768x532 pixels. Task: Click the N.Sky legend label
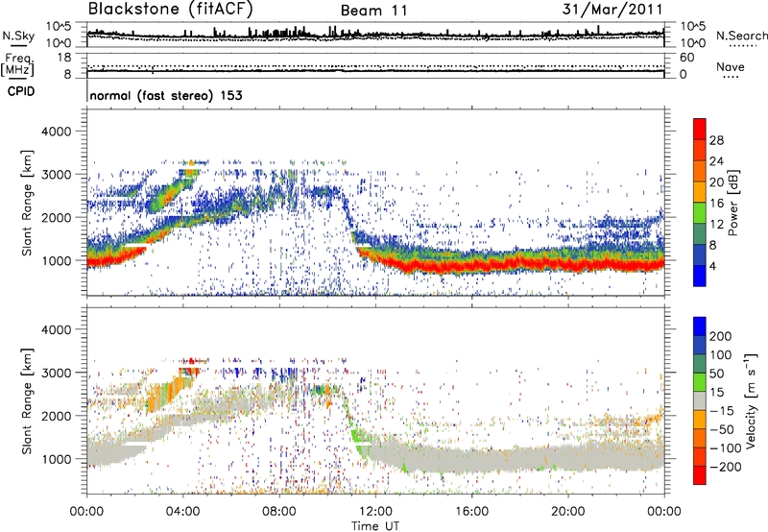coord(18,36)
